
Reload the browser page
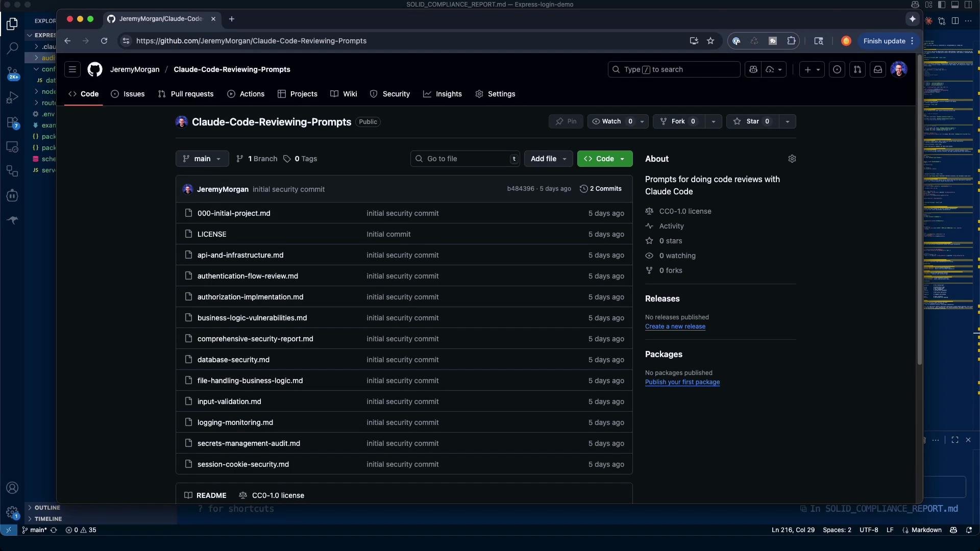[x=104, y=41]
